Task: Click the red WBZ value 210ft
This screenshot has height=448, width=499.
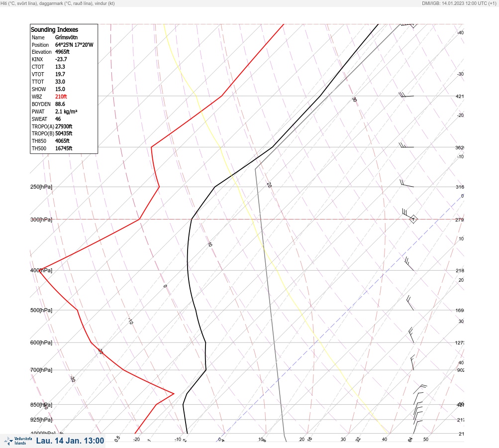Action: 61,97
